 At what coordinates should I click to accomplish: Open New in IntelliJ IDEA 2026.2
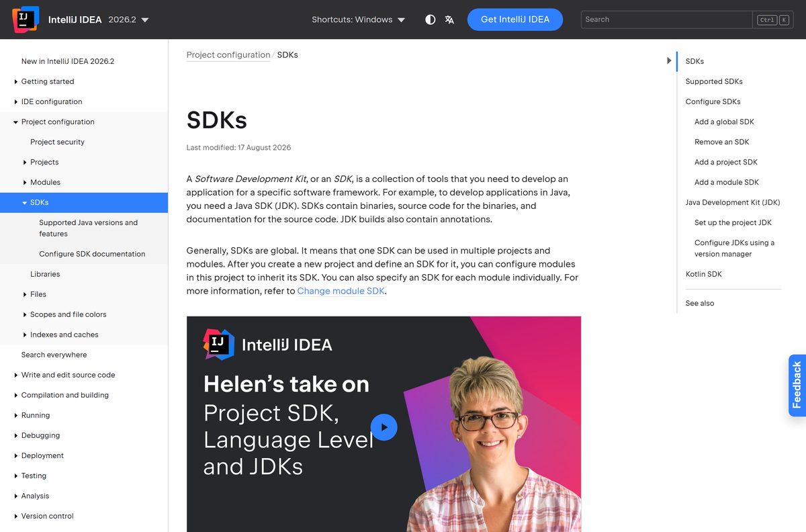pos(68,61)
